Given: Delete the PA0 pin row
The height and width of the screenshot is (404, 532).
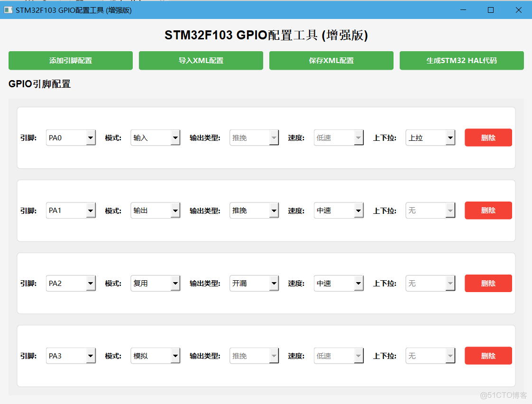Looking at the screenshot, I should point(488,138).
